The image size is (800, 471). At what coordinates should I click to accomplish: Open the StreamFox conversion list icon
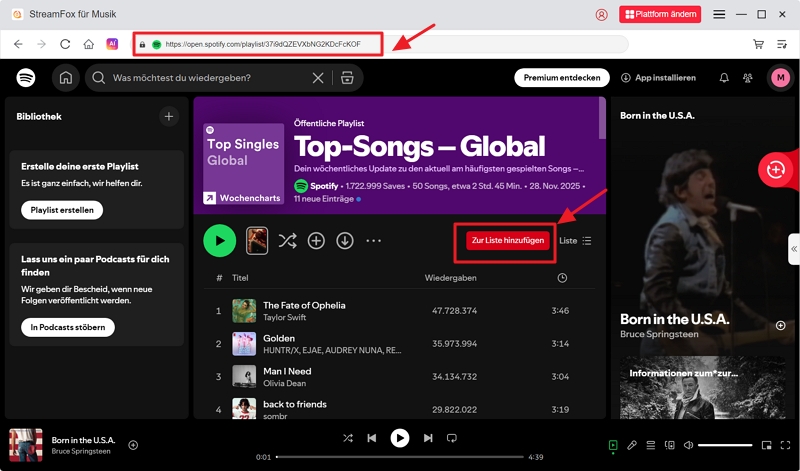(782, 44)
